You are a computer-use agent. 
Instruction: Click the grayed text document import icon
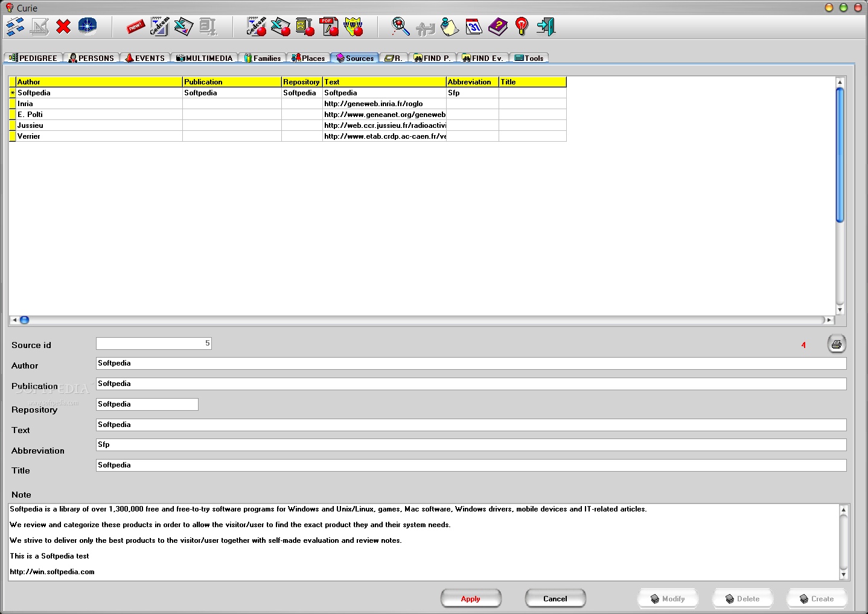pos(208,27)
